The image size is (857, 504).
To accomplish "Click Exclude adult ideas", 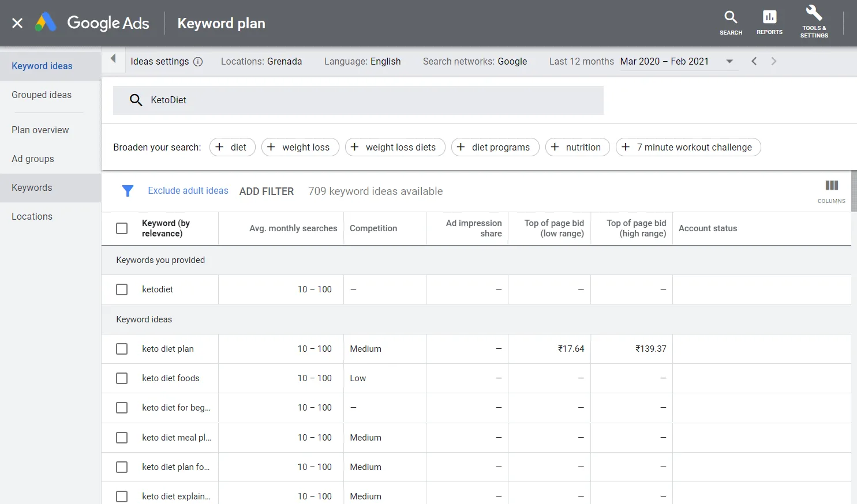I will (x=188, y=190).
